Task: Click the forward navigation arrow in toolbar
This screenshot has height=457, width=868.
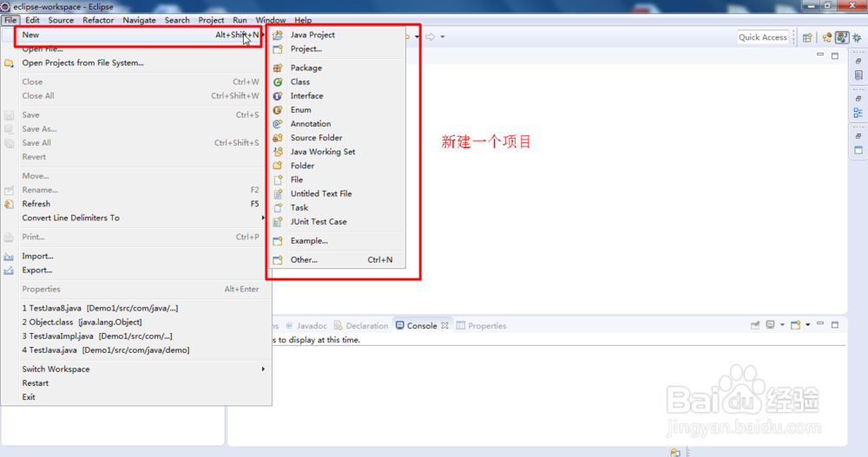Action: tap(431, 37)
